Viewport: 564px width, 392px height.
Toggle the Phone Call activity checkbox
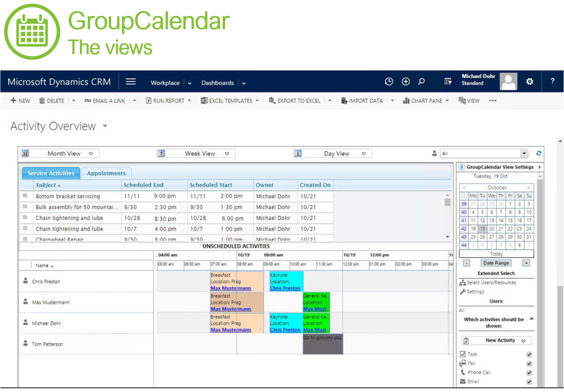click(529, 373)
